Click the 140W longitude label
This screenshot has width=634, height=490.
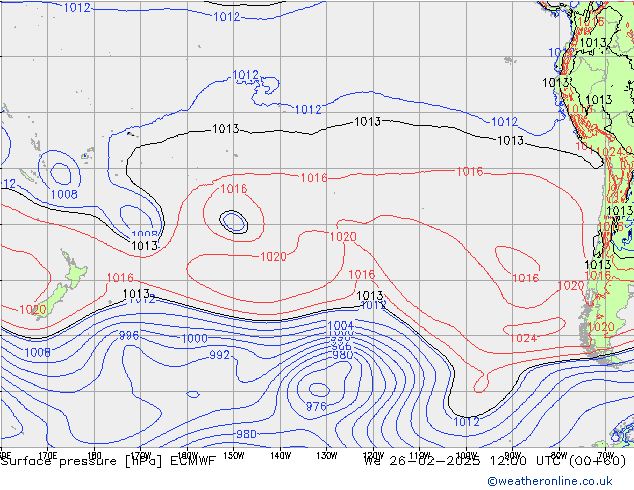280,455
